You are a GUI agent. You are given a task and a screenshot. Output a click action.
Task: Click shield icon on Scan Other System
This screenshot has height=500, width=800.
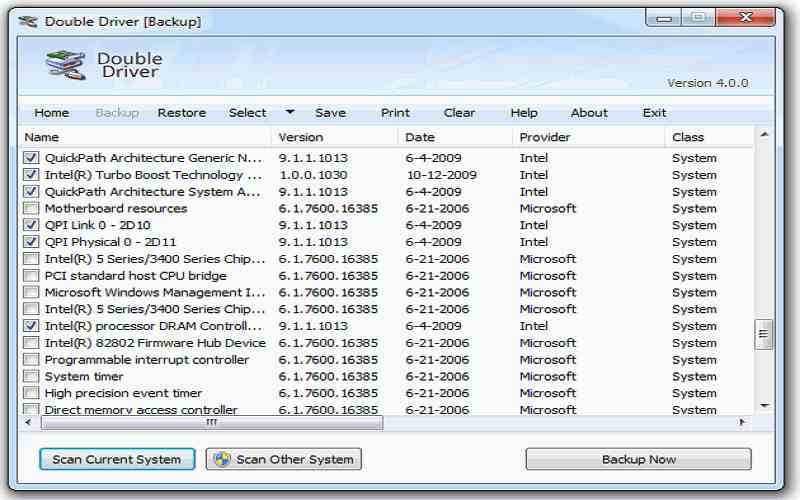pos(222,459)
